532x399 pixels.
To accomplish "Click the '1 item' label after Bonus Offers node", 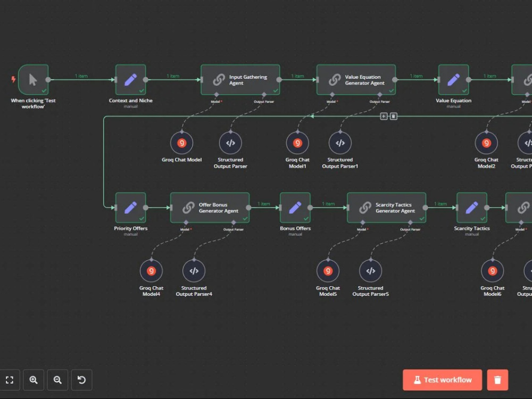I will click(328, 204).
